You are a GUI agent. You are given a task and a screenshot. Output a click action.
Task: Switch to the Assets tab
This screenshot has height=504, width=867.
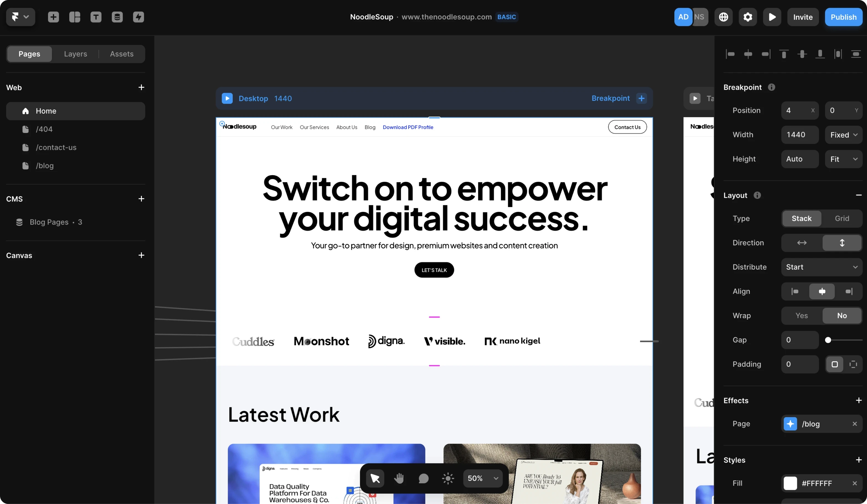(121, 54)
